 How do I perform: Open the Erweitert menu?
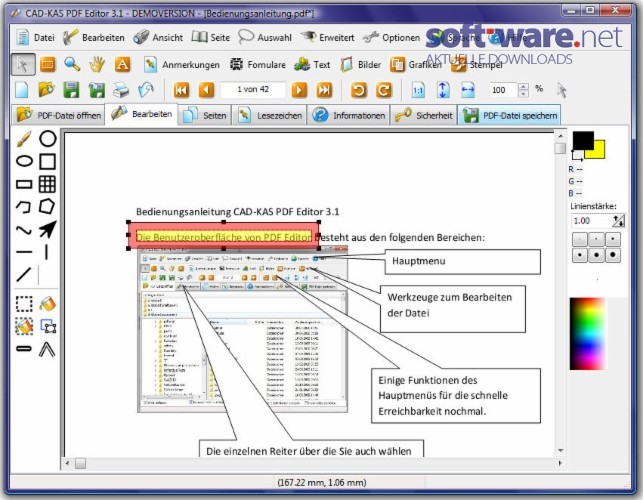[x=327, y=37]
